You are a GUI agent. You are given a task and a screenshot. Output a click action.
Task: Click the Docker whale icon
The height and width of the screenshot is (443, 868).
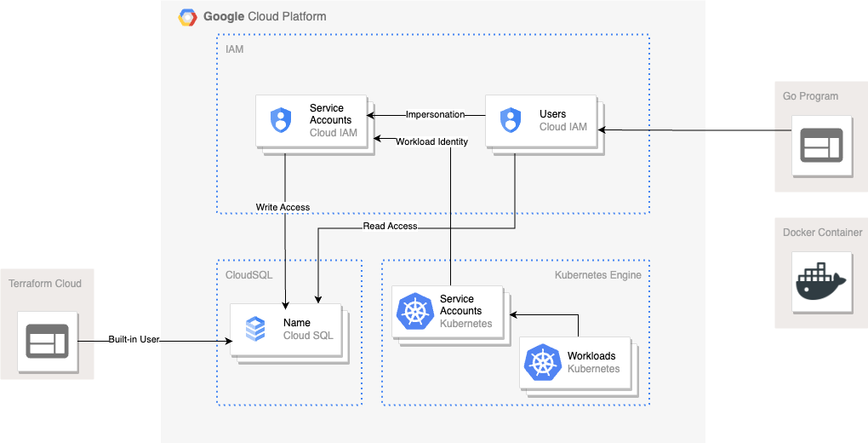(821, 282)
